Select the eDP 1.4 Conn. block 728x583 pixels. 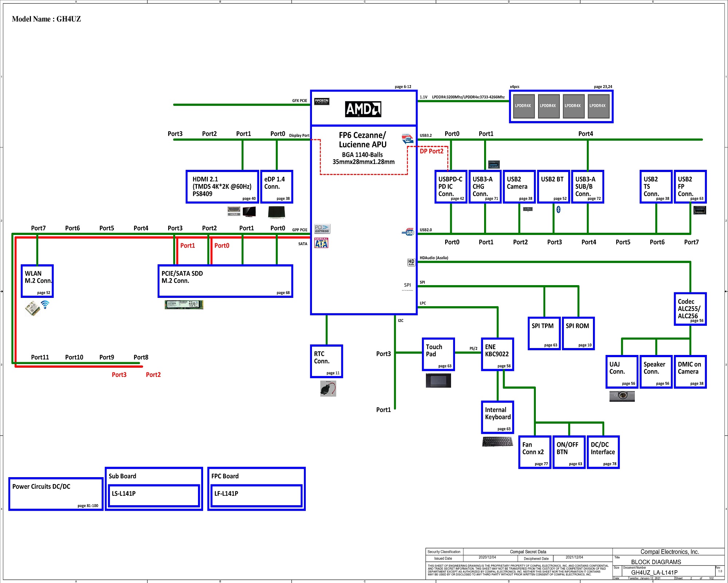(277, 187)
